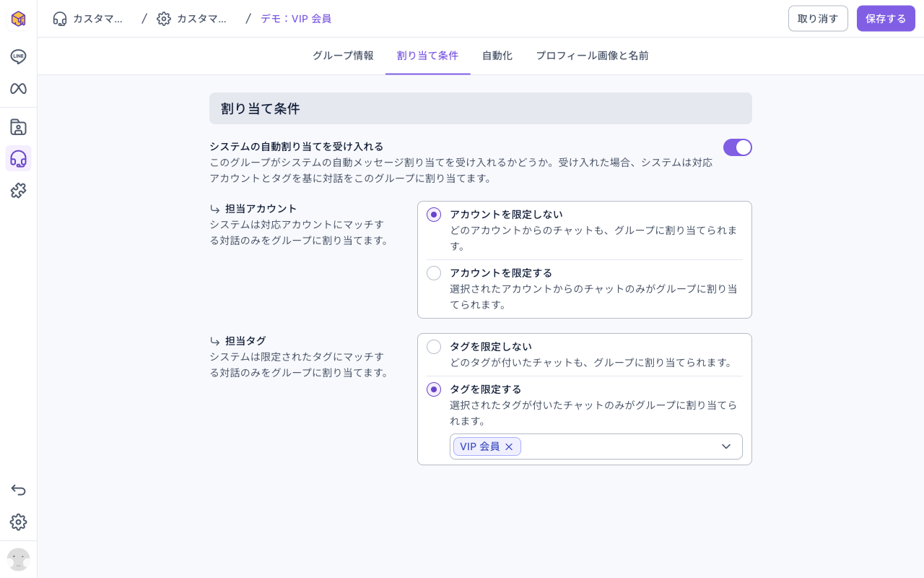Click the VIP 会員 tag chip text
Image resolution: width=924 pixels, height=578 pixels.
pyautogui.click(x=480, y=447)
